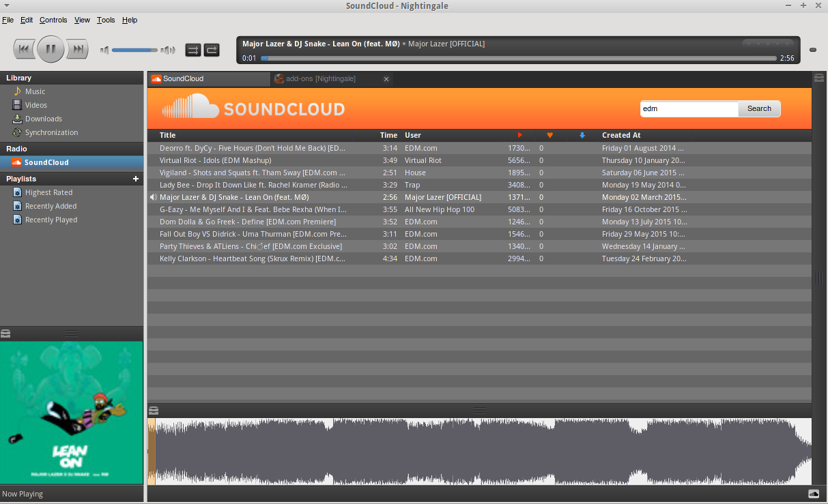Open the Help menu
The width and height of the screenshot is (828, 504).
point(130,20)
